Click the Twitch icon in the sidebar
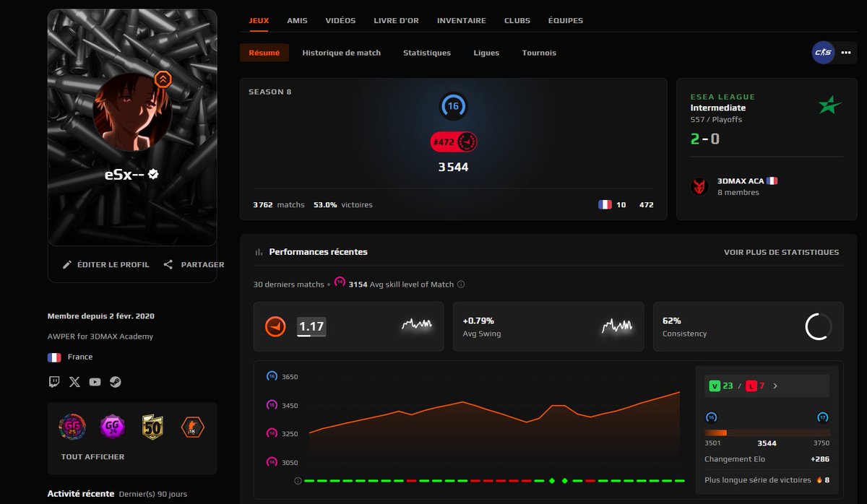 (x=54, y=382)
